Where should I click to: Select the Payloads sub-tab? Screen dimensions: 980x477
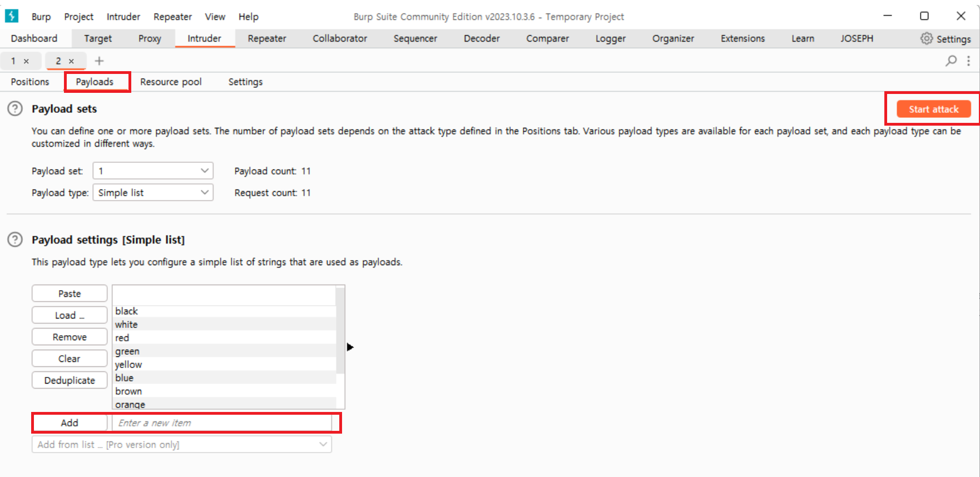point(95,82)
